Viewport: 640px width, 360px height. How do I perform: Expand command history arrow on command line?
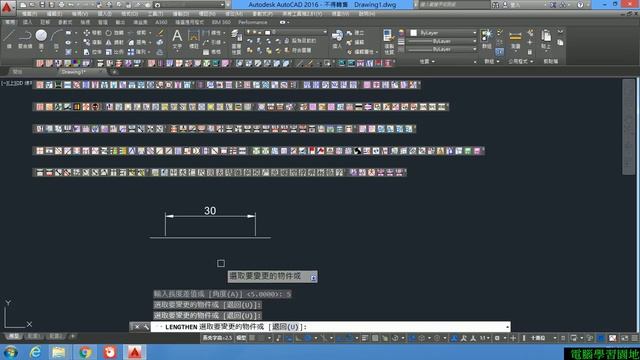point(507,327)
